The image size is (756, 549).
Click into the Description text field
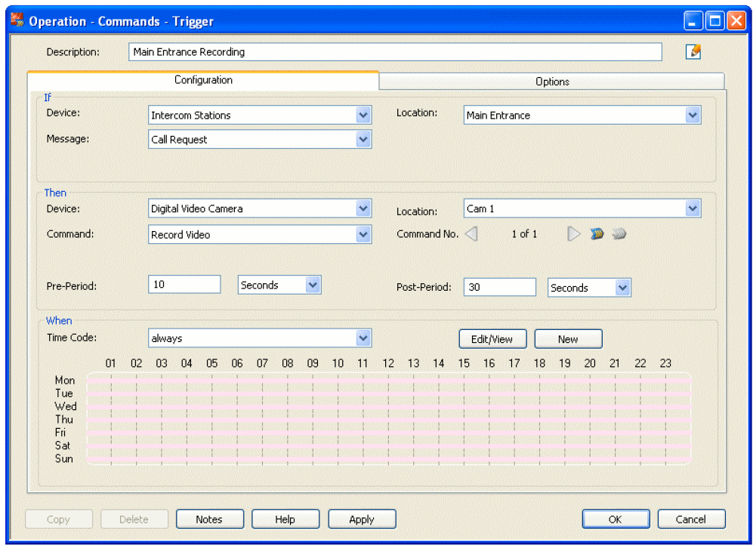point(395,52)
